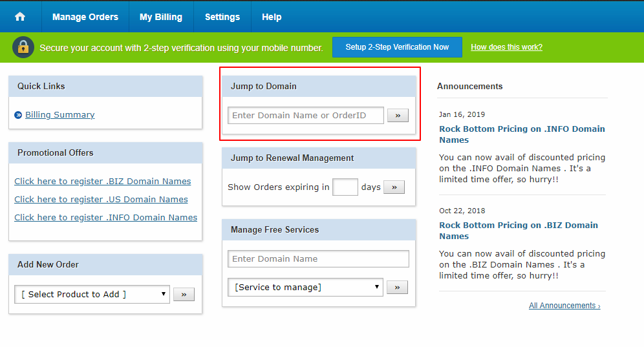Click go arrow button for Jump to Domain
644x347 pixels.
[398, 115]
